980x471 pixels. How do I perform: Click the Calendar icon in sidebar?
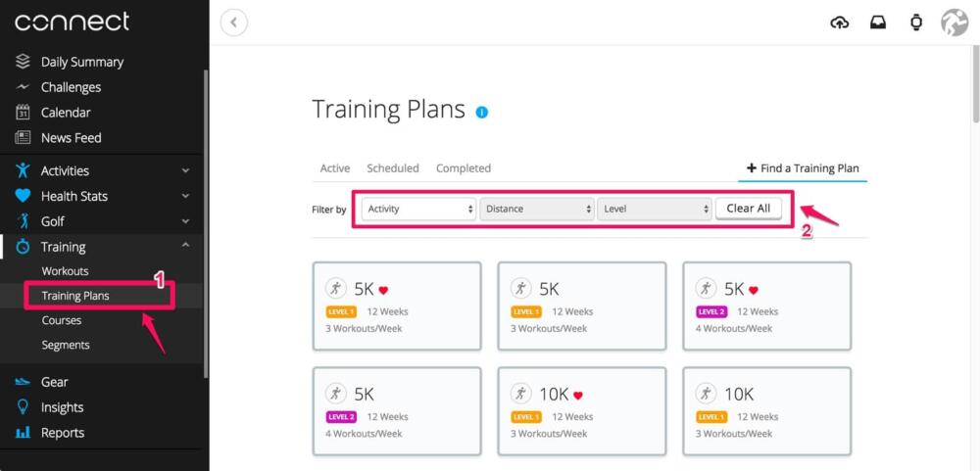[x=24, y=113]
